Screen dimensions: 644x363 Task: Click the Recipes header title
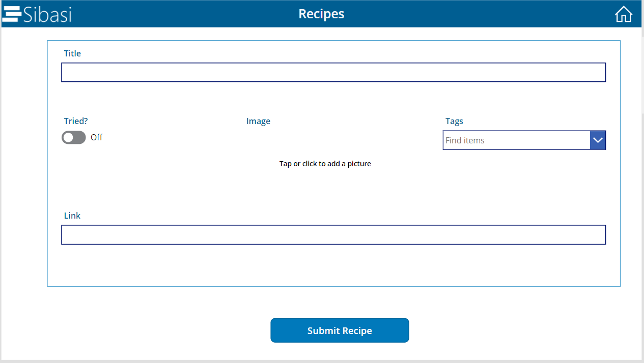[x=321, y=14]
